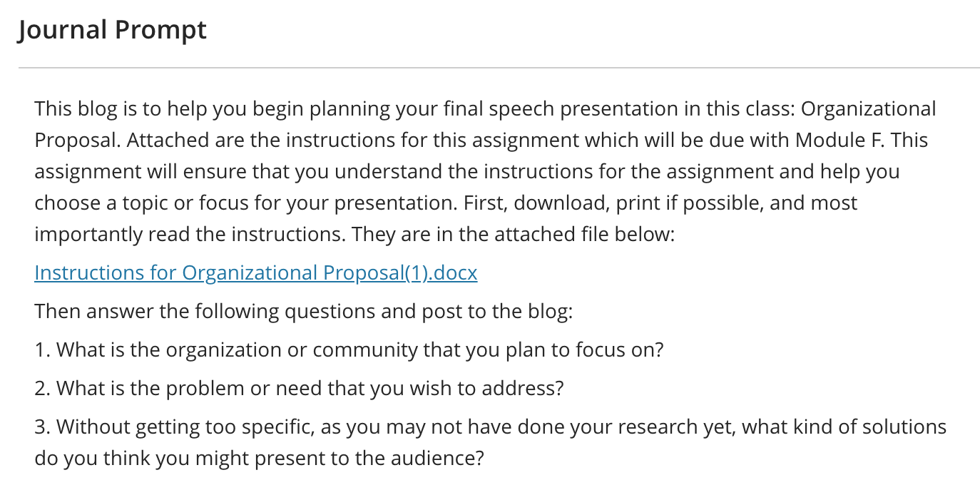The image size is (980, 495).
Task: Click question 2 about the problem or need
Action: (x=300, y=388)
